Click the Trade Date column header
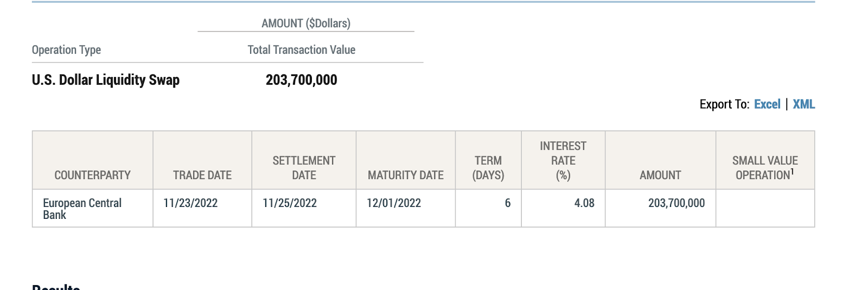The height and width of the screenshot is (290, 868). pos(202,175)
